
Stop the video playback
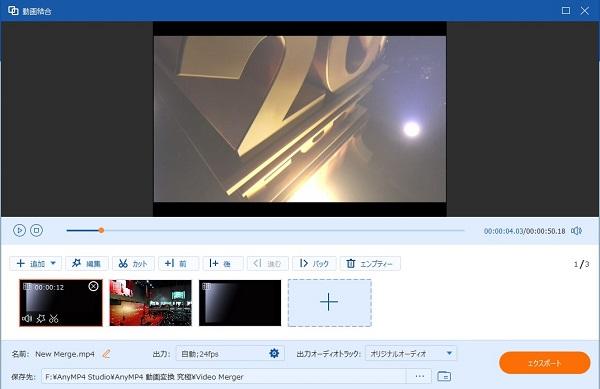[x=36, y=230]
